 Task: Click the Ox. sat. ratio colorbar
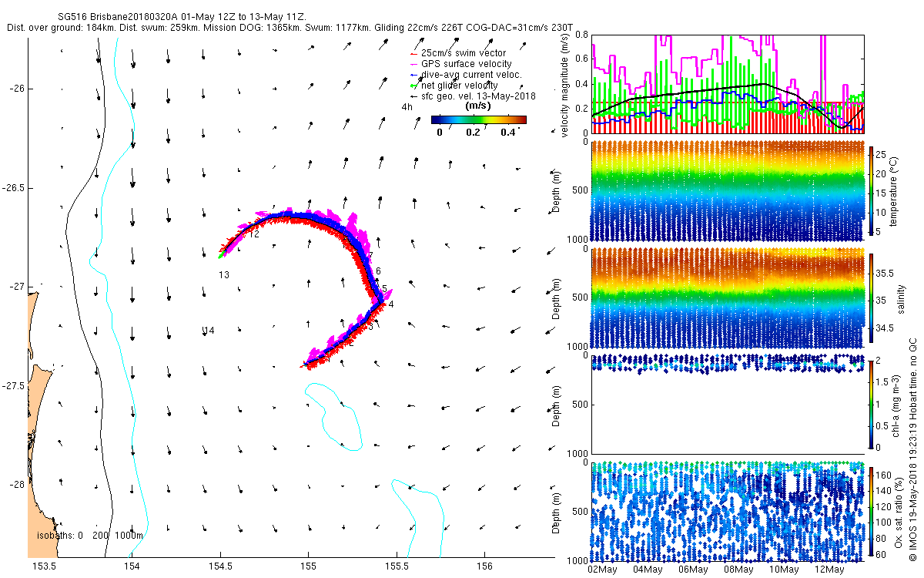(871, 512)
